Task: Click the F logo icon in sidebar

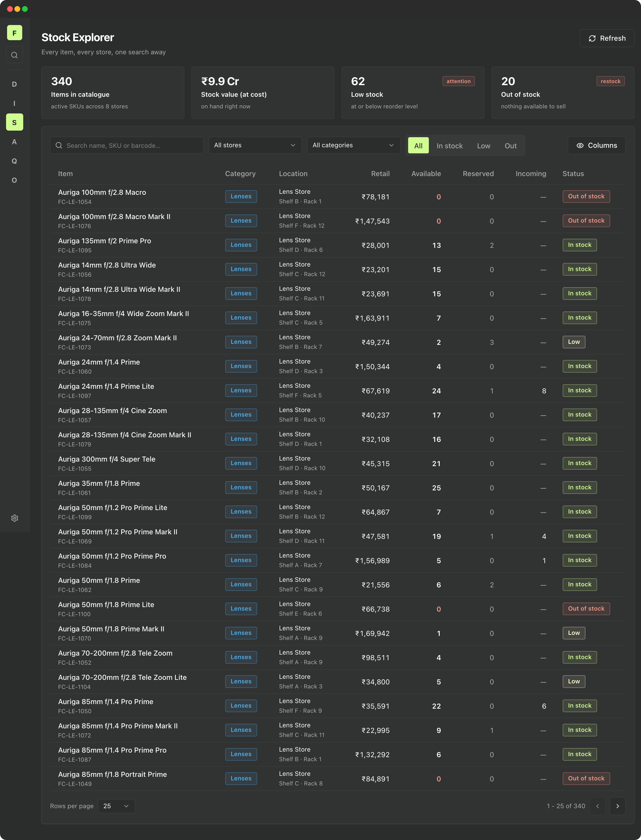Action: 14,33
